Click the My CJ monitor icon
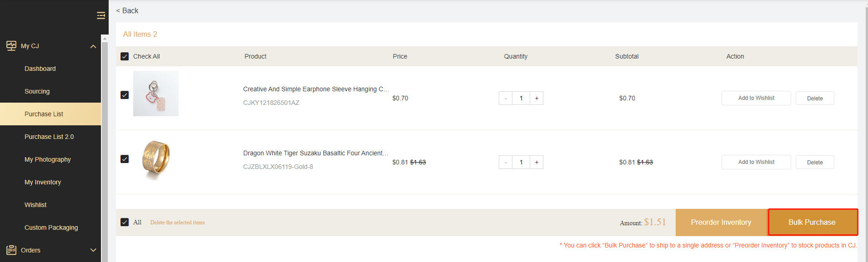This screenshot has width=868, height=262. click(x=11, y=45)
